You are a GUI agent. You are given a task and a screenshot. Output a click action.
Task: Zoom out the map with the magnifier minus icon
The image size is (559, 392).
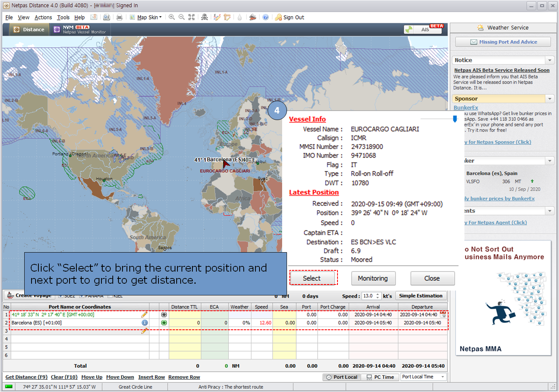[x=181, y=17]
